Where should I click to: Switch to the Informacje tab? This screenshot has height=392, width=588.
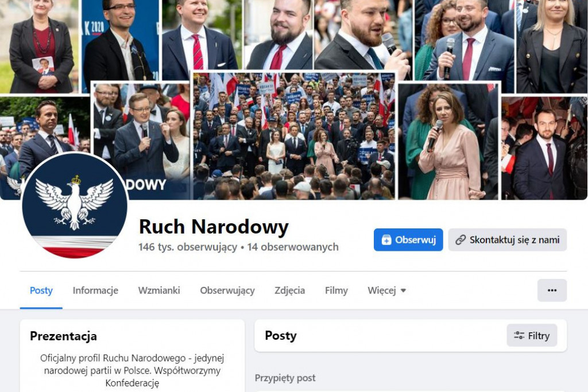point(95,290)
